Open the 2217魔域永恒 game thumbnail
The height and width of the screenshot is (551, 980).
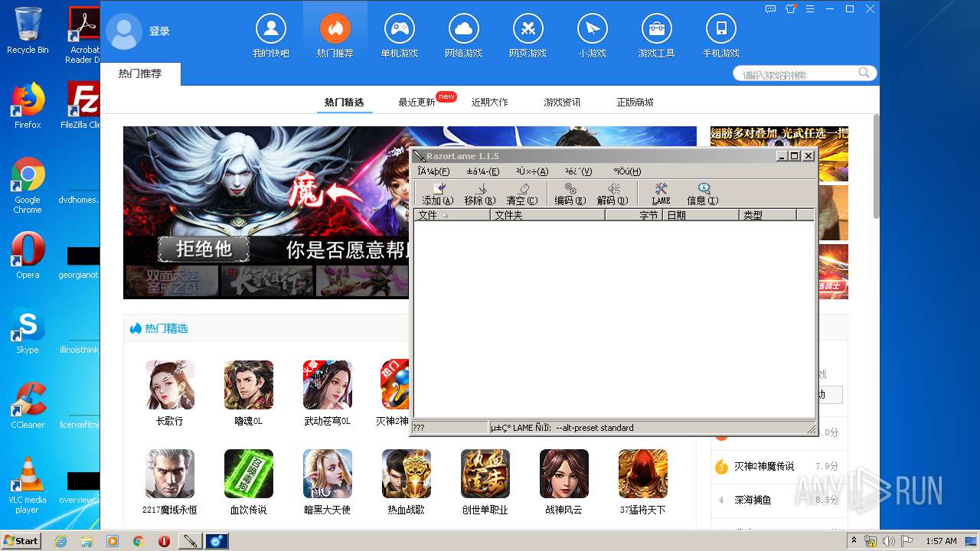pyautogui.click(x=170, y=474)
